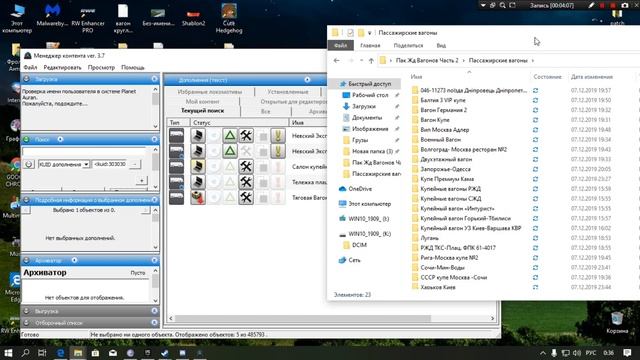Remove the KUID filter with minus button
The width and height of the screenshot is (640, 360).
134,164
